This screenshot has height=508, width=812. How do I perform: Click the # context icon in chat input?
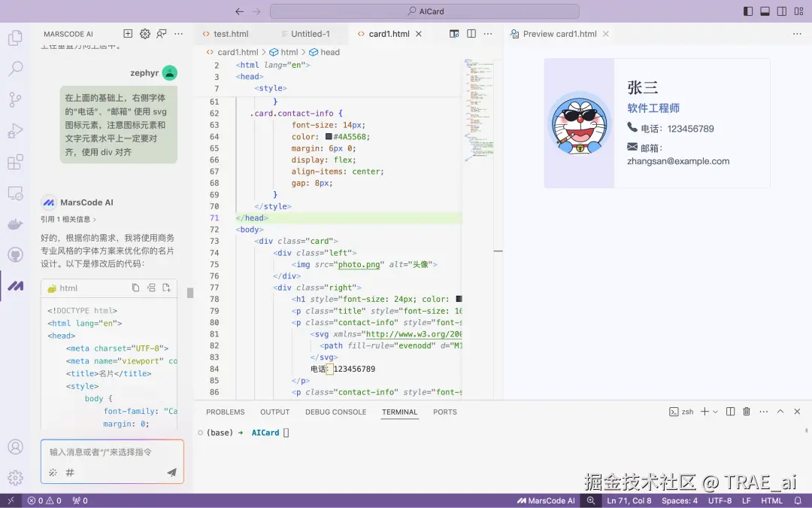[x=70, y=472]
